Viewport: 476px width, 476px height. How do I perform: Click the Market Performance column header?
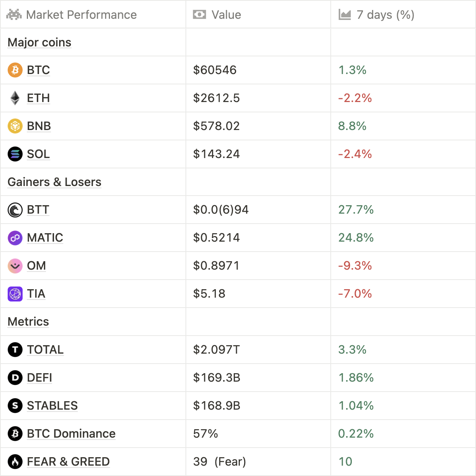pos(81,15)
